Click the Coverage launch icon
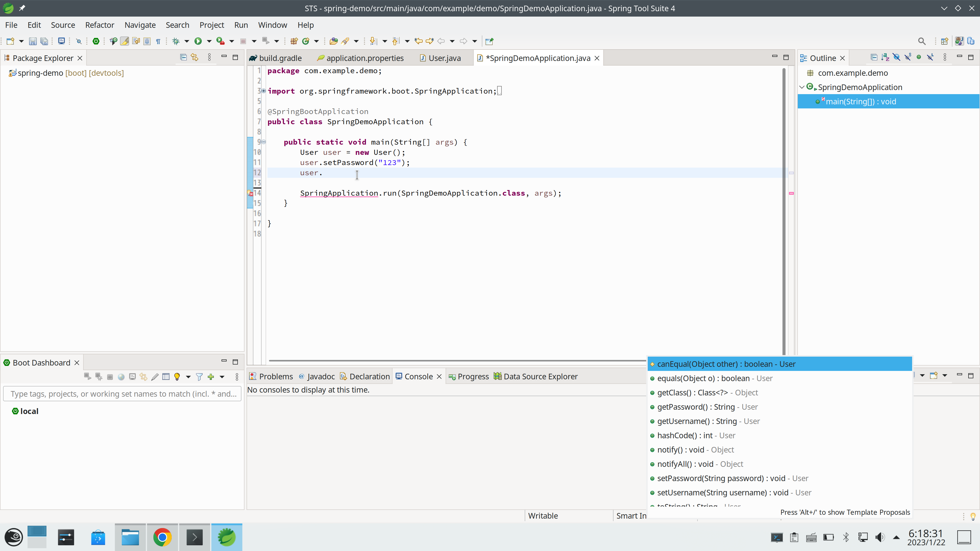Image resolution: width=980 pixels, height=551 pixels. point(220,41)
